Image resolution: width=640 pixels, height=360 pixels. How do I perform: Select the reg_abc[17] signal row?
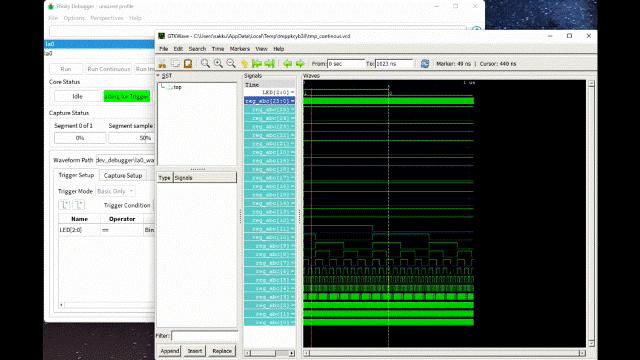point(269,178)
